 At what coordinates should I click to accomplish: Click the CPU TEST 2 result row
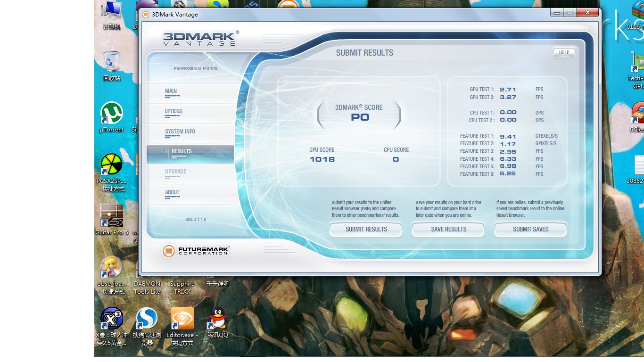click(507, 120)
